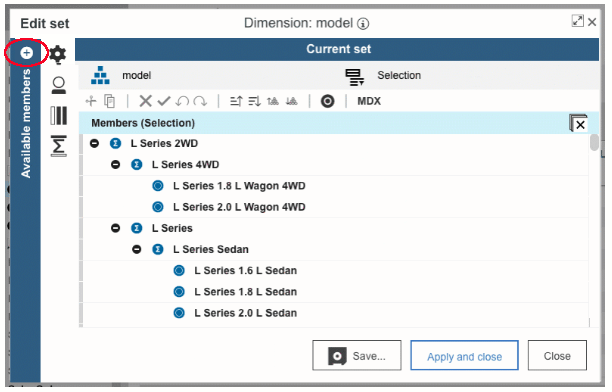Click the Members (Selection) header text
Screen dimensions: 612x392
[143, 123]
